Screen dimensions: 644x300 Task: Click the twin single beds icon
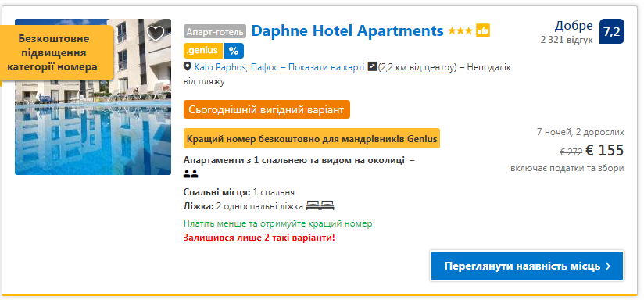320,205
